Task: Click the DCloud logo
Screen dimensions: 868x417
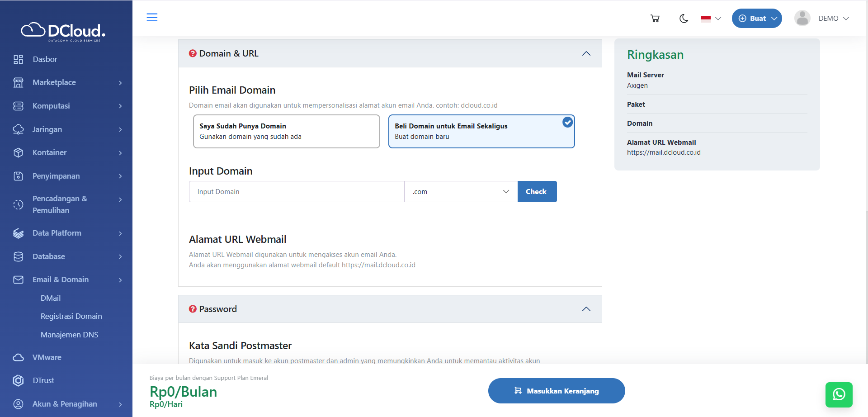Action: click(63, 31)
